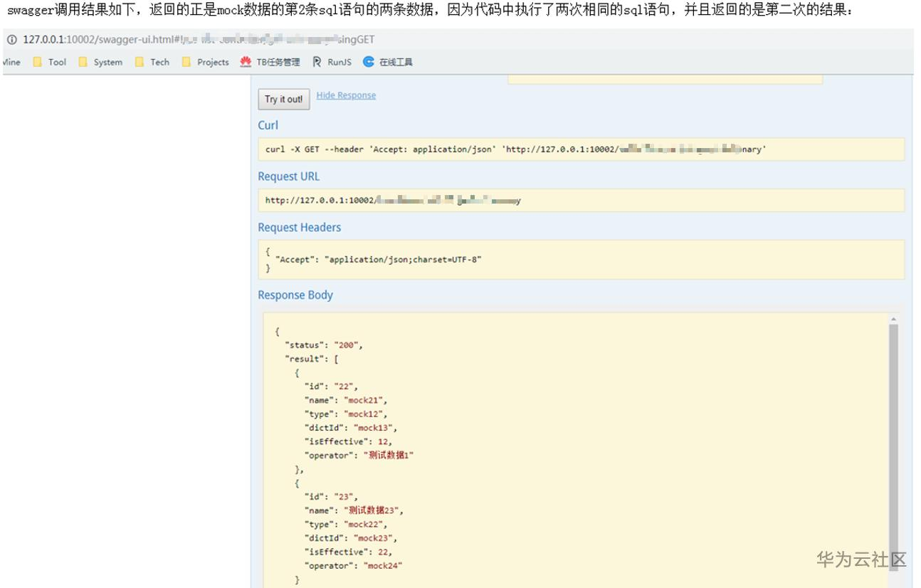Click the "Accept": "application/json;charset=UTF-8" line
The height and width of the screenshot is (588, 921).
pos(379,260)
